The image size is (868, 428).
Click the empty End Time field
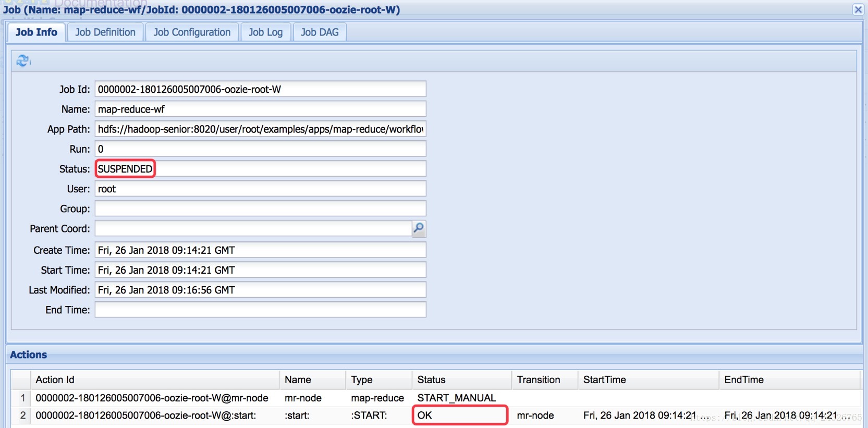point(260,309)
